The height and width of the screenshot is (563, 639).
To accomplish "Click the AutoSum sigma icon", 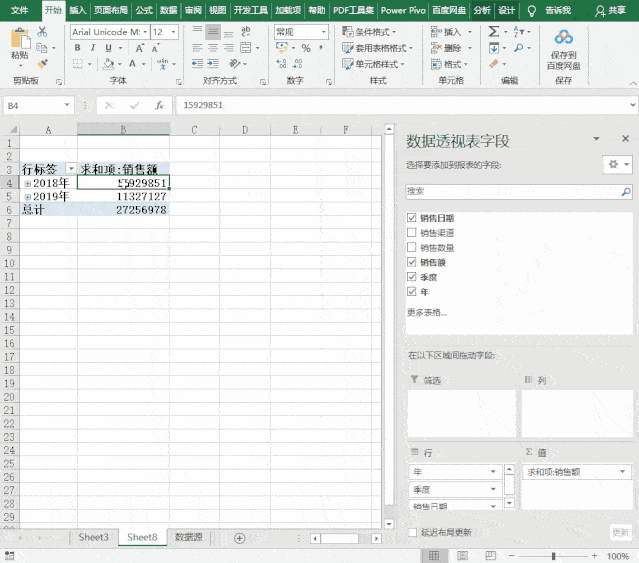I will click(x=494, y=32).
